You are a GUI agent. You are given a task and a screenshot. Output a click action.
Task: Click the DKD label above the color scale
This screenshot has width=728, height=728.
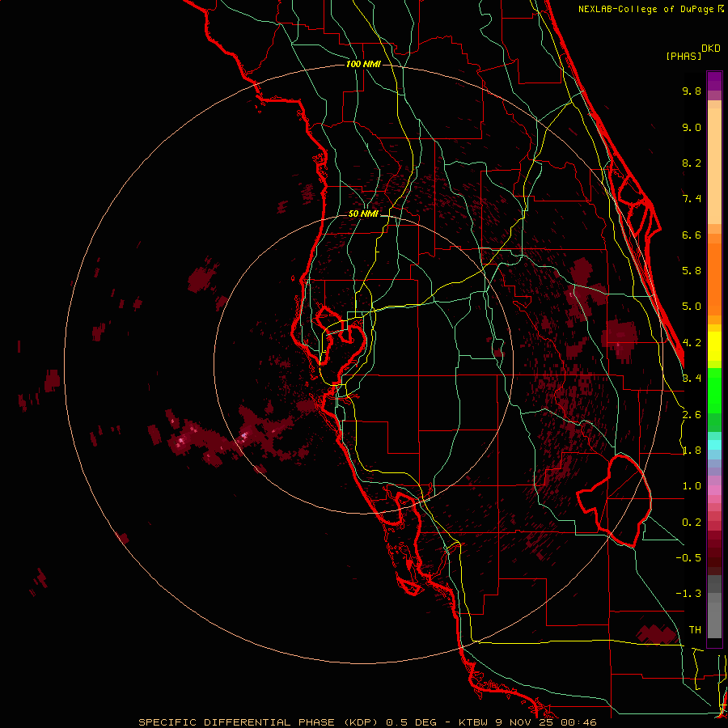[711, 49]
